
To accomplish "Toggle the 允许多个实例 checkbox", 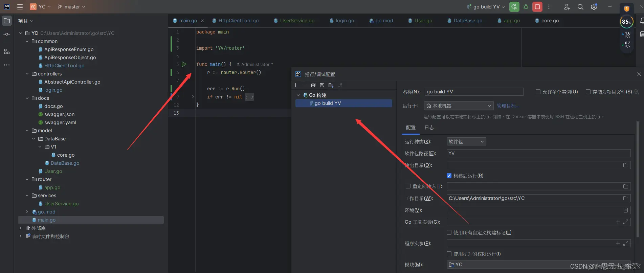I will (538, 92).
